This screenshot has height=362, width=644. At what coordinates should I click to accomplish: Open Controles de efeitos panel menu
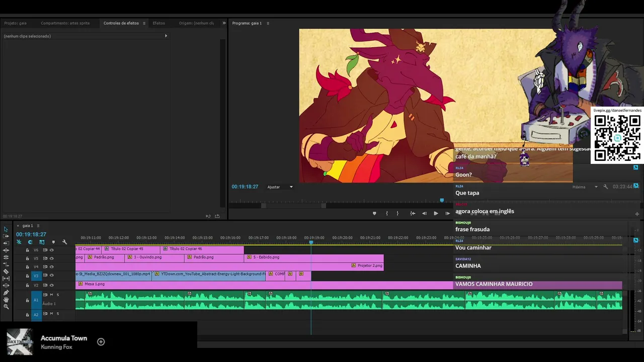(144, 23)
